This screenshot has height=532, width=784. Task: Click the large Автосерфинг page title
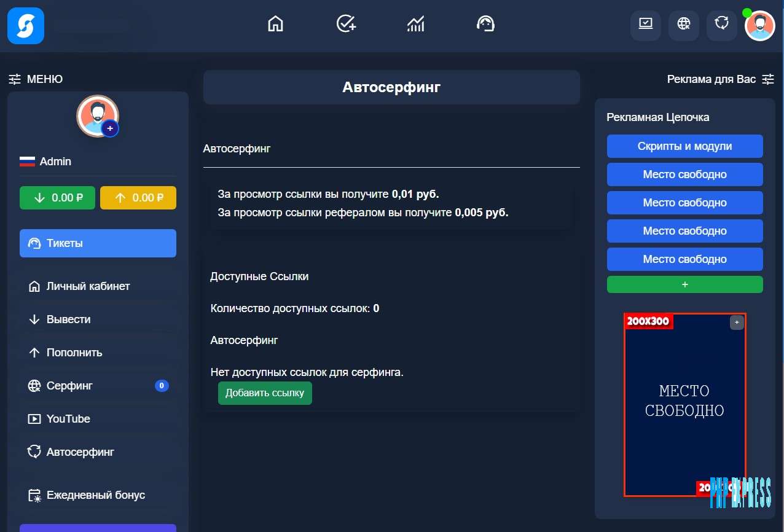tap(391, 87)
